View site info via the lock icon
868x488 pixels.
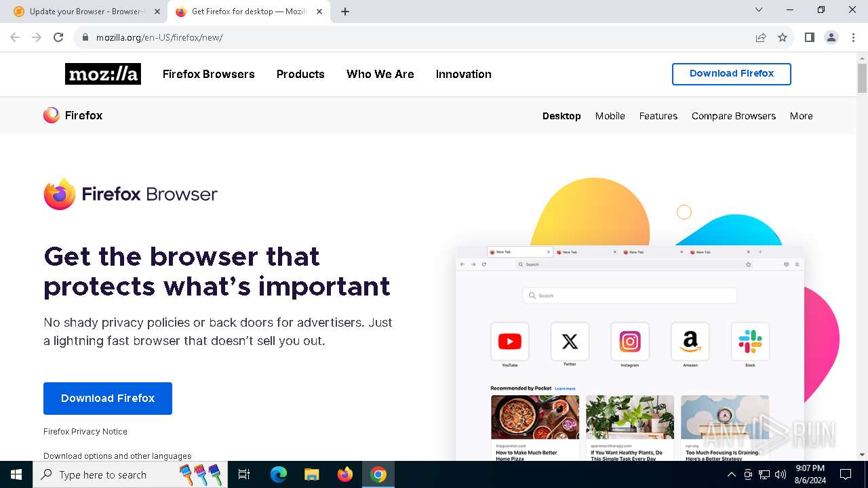tap(85, 37)
